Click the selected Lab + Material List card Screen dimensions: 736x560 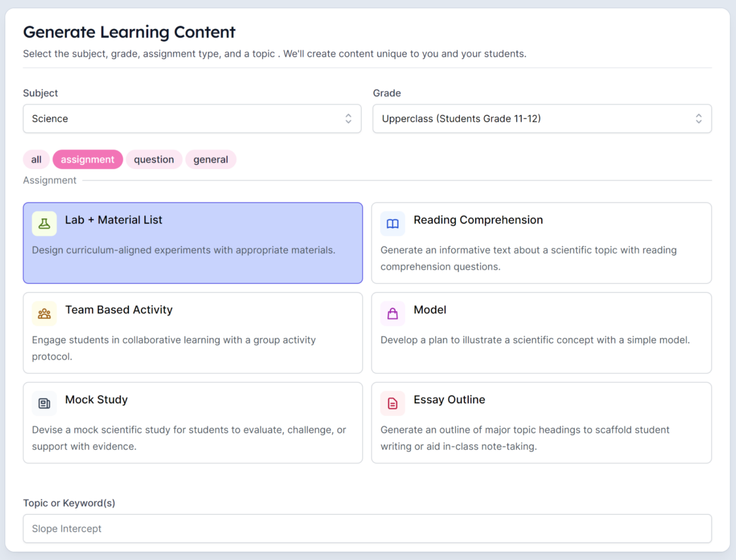192,243
